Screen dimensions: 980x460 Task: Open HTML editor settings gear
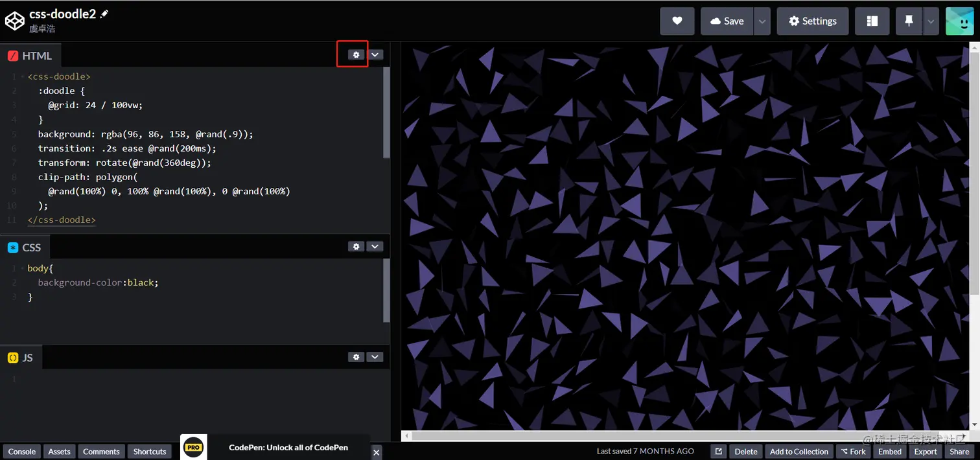[x=356, y=54]
